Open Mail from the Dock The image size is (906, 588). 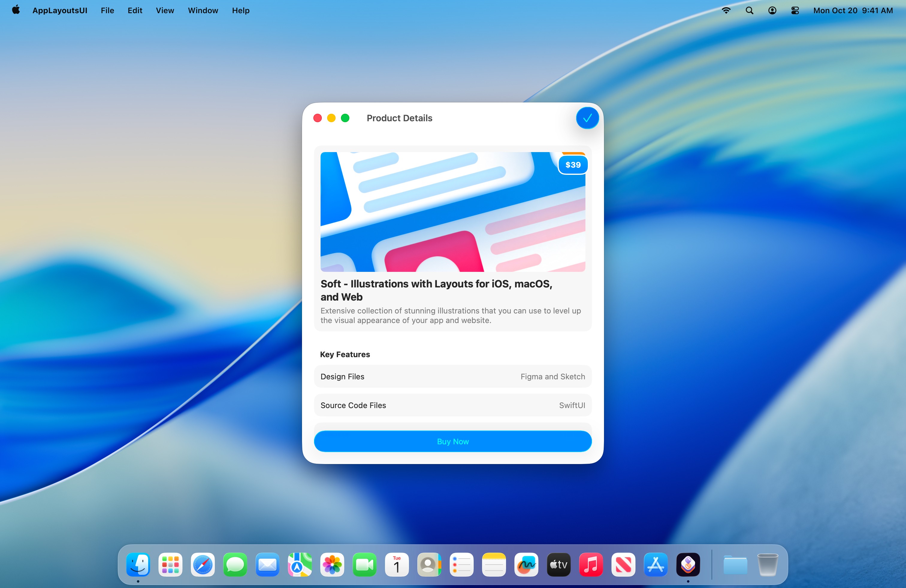(x=267, y=564)
